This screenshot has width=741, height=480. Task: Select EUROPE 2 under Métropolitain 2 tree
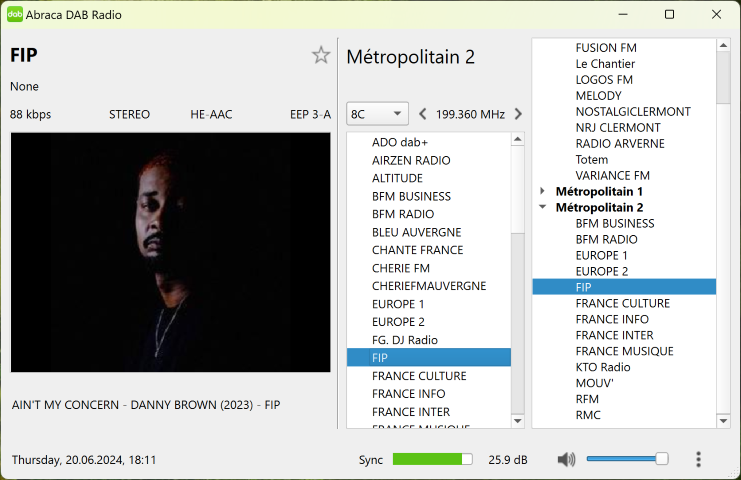click(602, 271)
